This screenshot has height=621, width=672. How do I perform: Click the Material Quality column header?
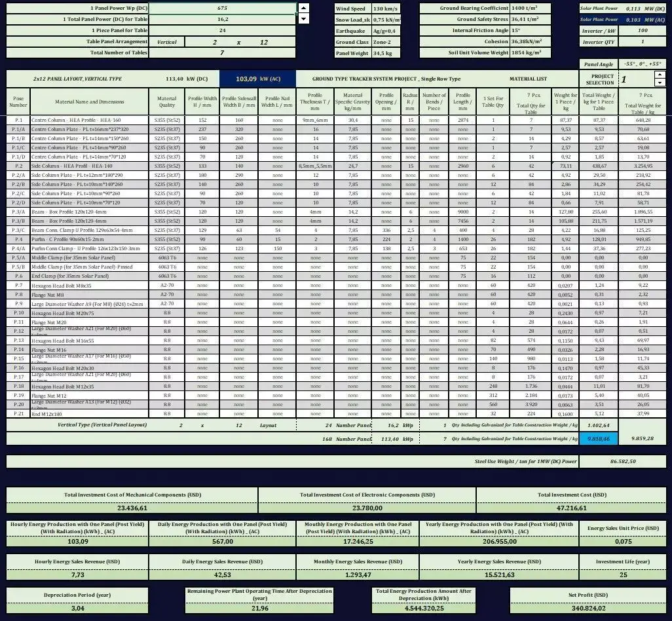click(167, 102)
